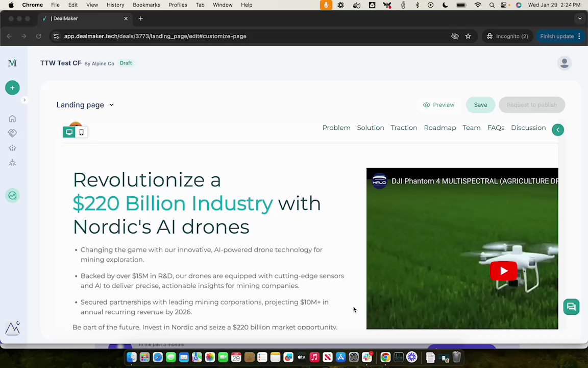Open Spotlight search in menu bar
Image resolution: width=588 pixels, height=368 pixels.
(x=492, y=5)
